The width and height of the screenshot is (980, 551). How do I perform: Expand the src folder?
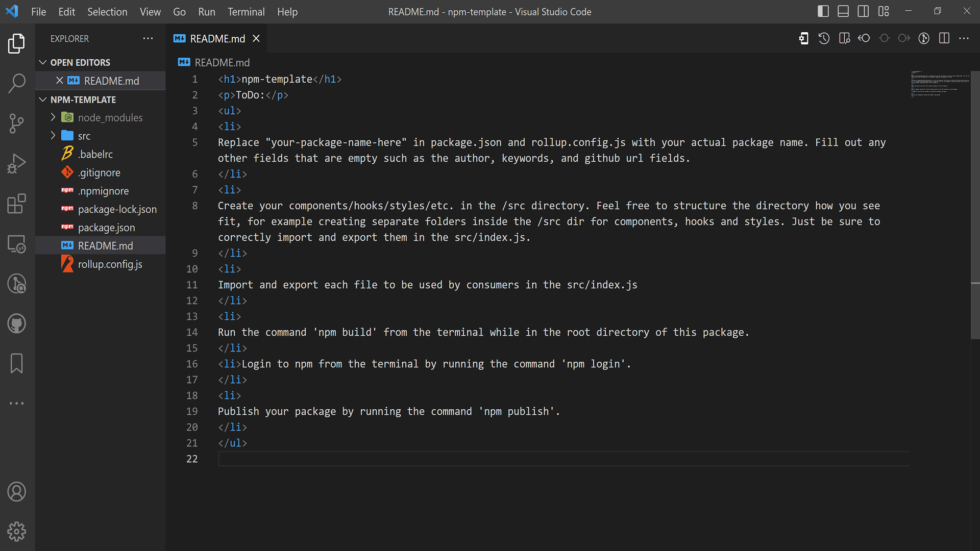[53, 136]
